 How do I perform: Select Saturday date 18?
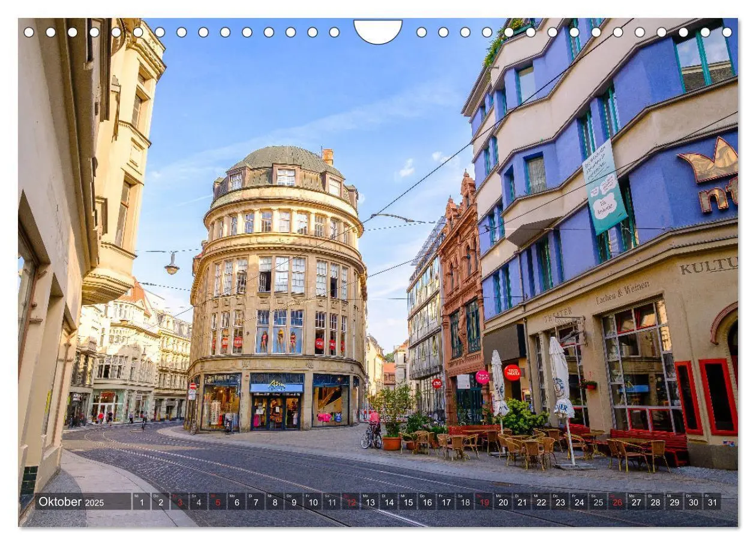tap(464, 502)
